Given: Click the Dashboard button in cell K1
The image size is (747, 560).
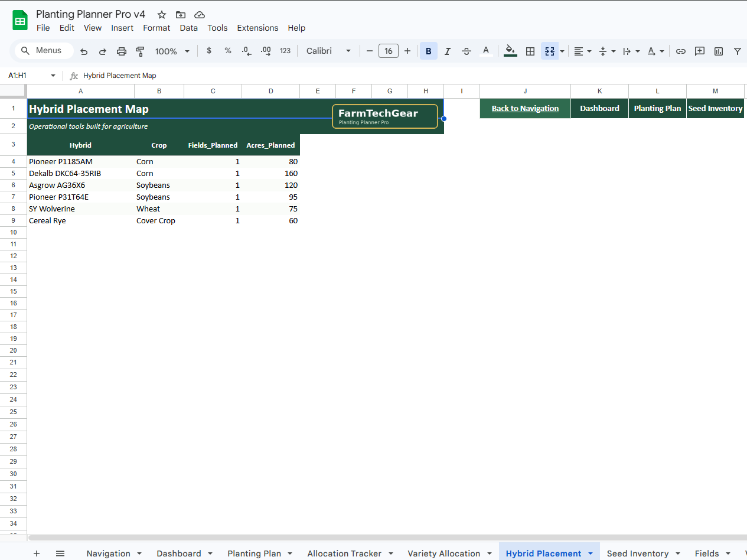Looking at the screenshot, I should pyautogui.click(x=599, y=108).
